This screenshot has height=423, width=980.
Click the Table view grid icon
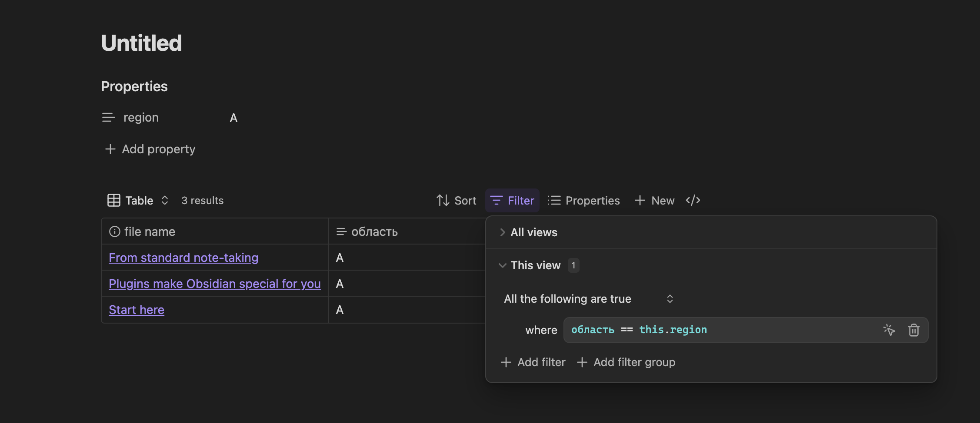point(114,200)
